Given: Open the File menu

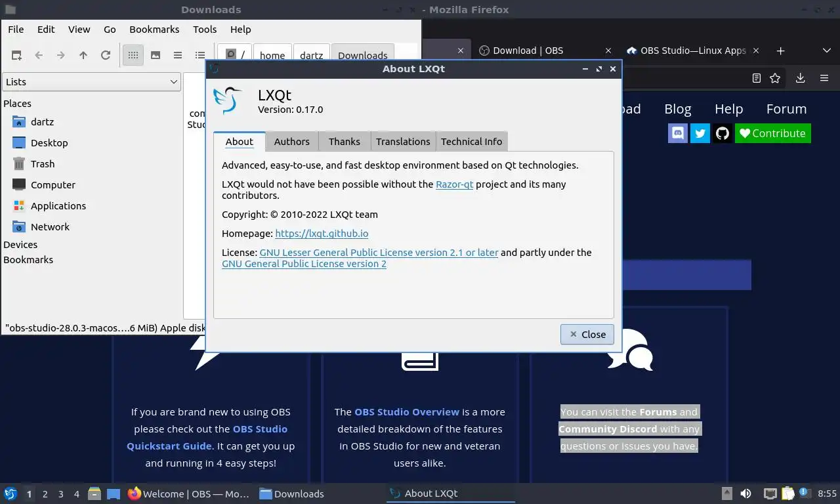Looking at the screenshot, I should pos(16,29).
